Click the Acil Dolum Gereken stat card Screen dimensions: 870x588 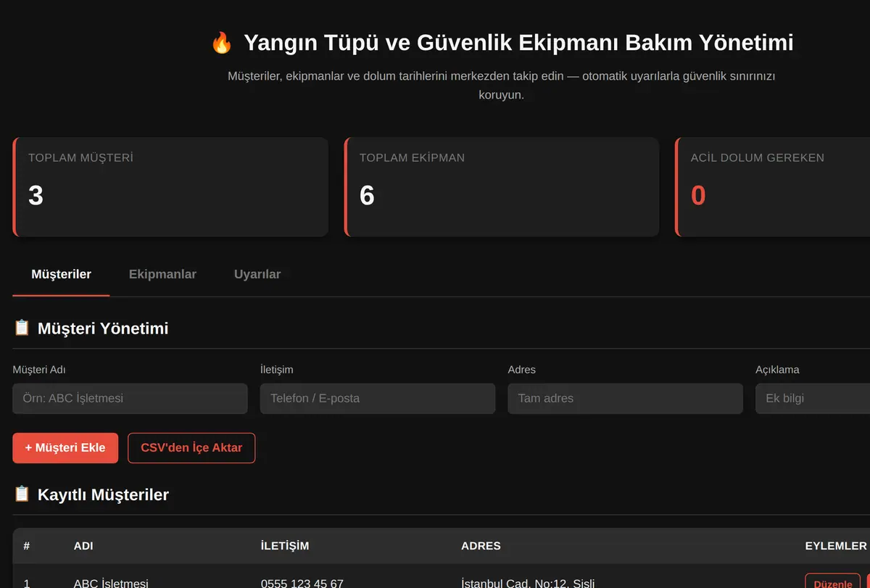point(773,187)
